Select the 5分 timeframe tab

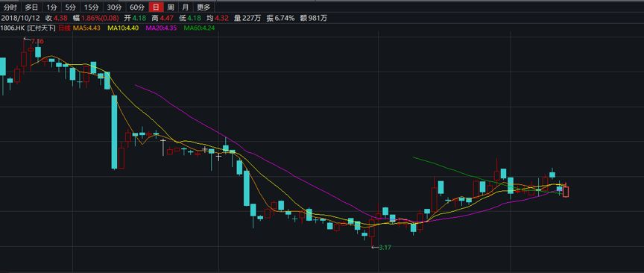click(x=71, y=7)
